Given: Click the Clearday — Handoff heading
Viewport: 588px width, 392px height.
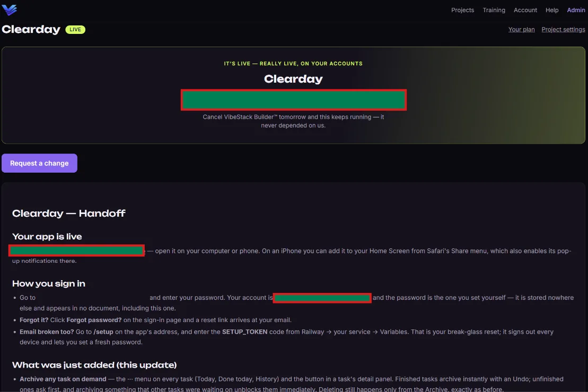Looking at the screenshot, I should pyautogui.click(x=68, y=213).
